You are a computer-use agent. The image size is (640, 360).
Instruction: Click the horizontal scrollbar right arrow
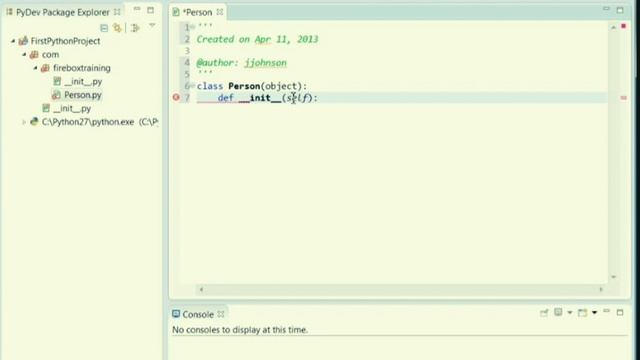coord(601,289)
